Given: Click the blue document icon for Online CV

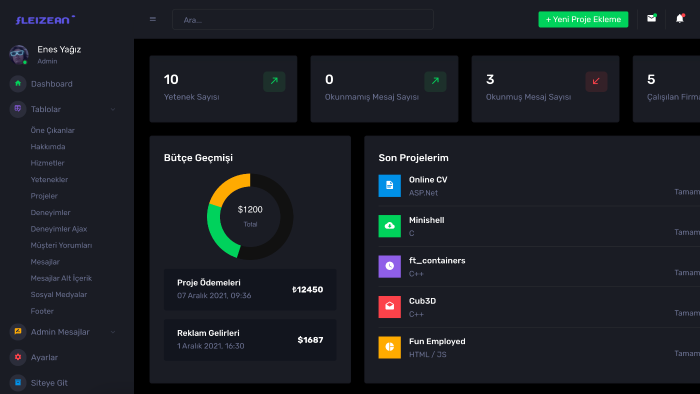Looking at the screenshot, I should [x=390, y=186].
